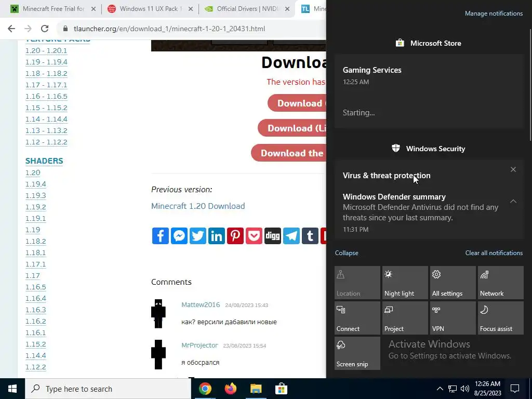532x399 pixels.
Task: Open Firefox from the taskbar
Action: point(230,389)
